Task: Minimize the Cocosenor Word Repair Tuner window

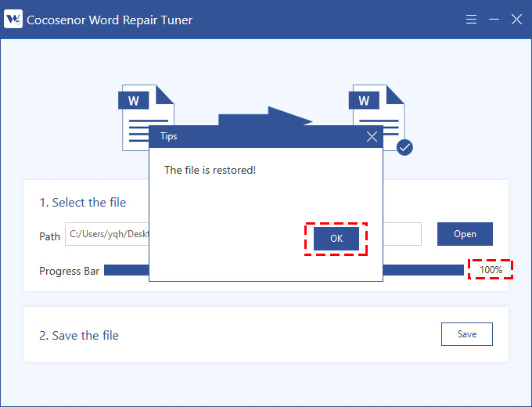Action: pos(494,20)
